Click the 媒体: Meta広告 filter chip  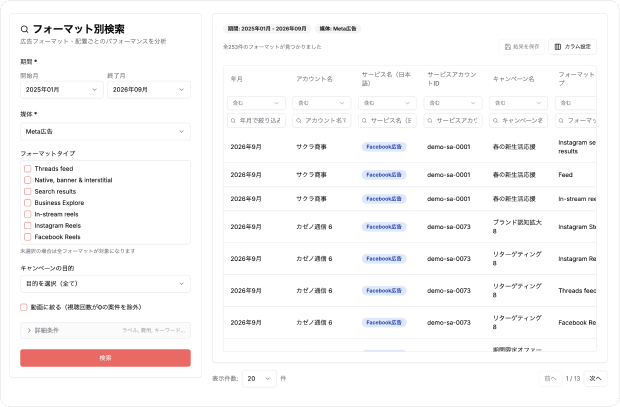tap(338, 29)
